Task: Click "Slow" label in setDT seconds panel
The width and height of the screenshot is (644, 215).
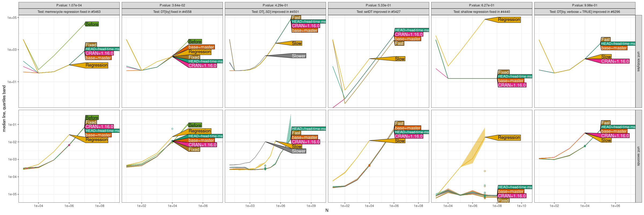Action: [400, 141]
